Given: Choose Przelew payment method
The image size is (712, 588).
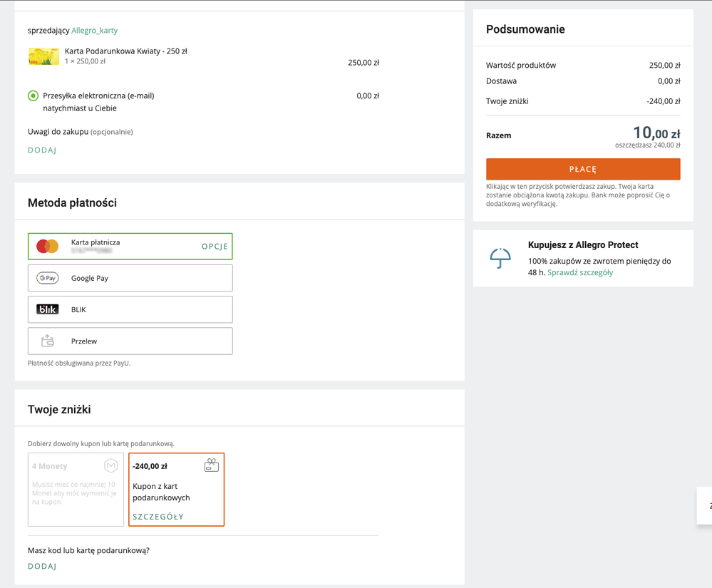Looking at the screenshot, I should pyautogui.click(x=130, y=341).
